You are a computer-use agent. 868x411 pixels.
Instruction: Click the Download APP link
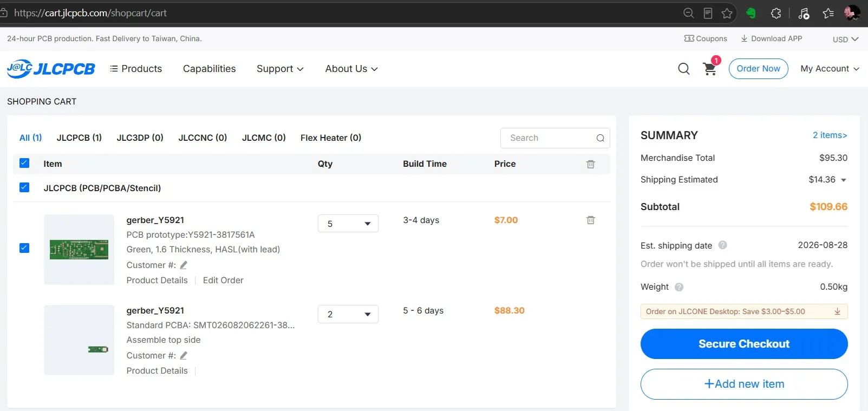772,38
